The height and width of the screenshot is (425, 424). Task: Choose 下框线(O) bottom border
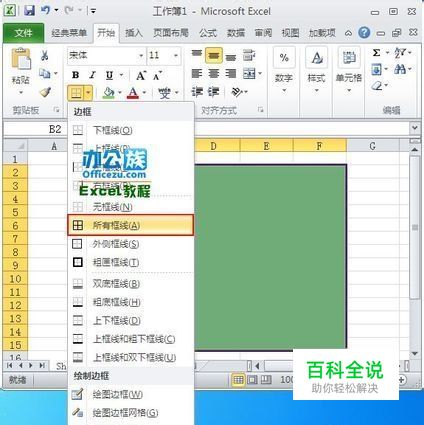pos(131,130)
